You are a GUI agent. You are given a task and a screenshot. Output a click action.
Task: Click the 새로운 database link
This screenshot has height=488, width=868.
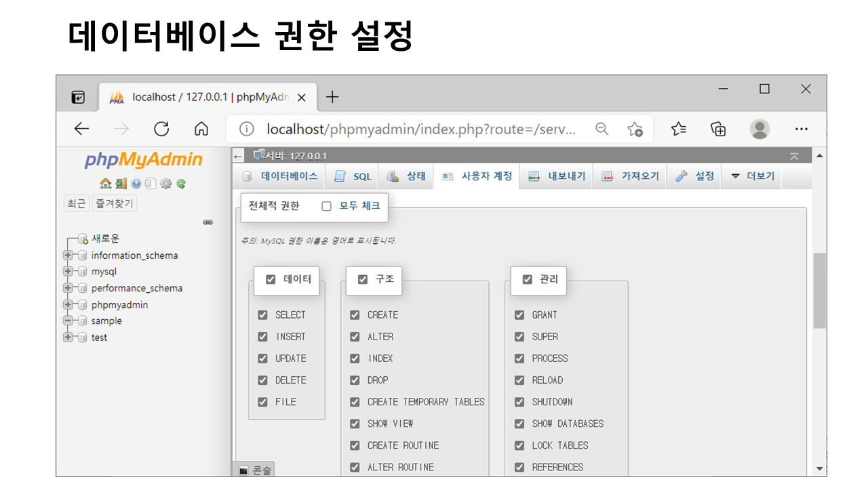(x=106, y=239)
